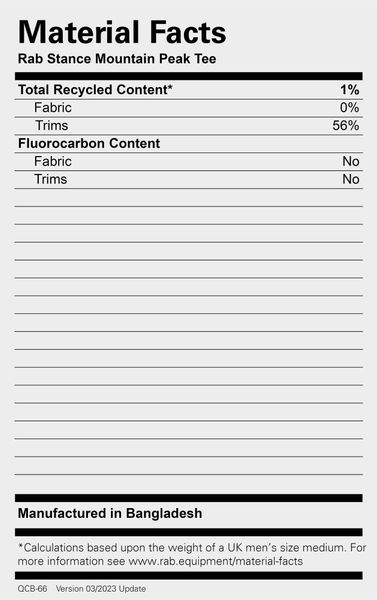Click the QCB-66 code

point(33,589)
